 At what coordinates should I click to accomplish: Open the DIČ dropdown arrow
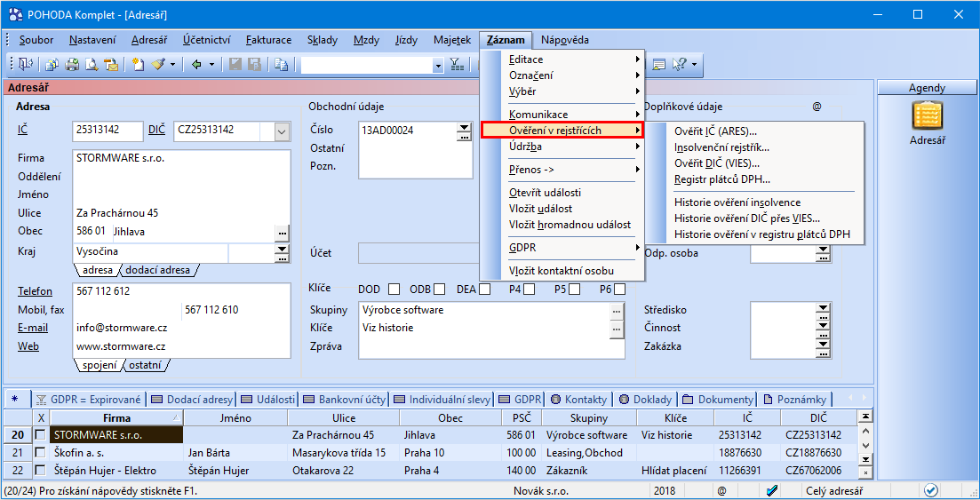pyautogui.click(x=282, y=131)
